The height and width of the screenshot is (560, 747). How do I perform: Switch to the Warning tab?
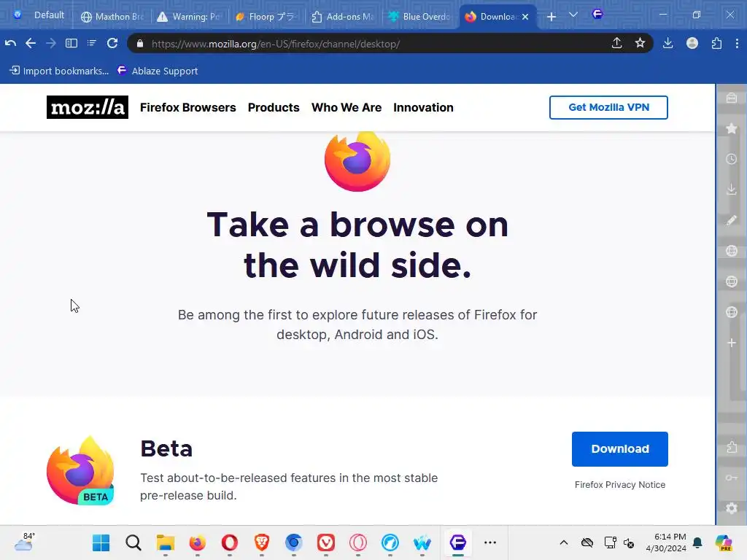[x=189, y=17]
